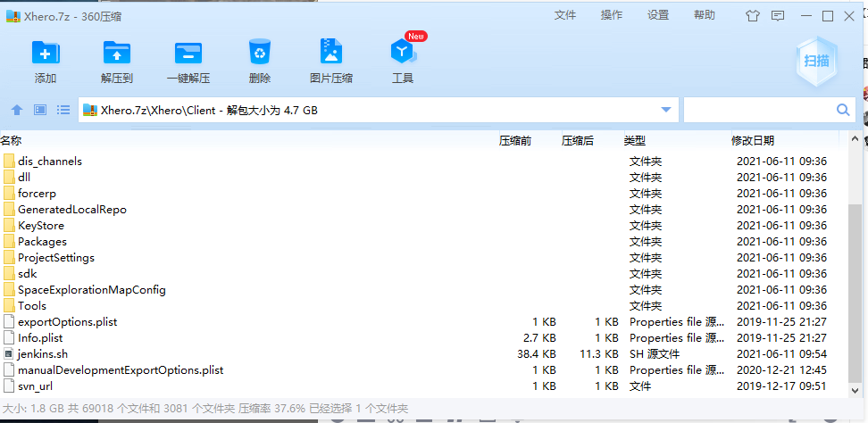This screenshot has height=423, width=868.
Task: Click the search magnifier icon
Action: [x=842, y=110]
